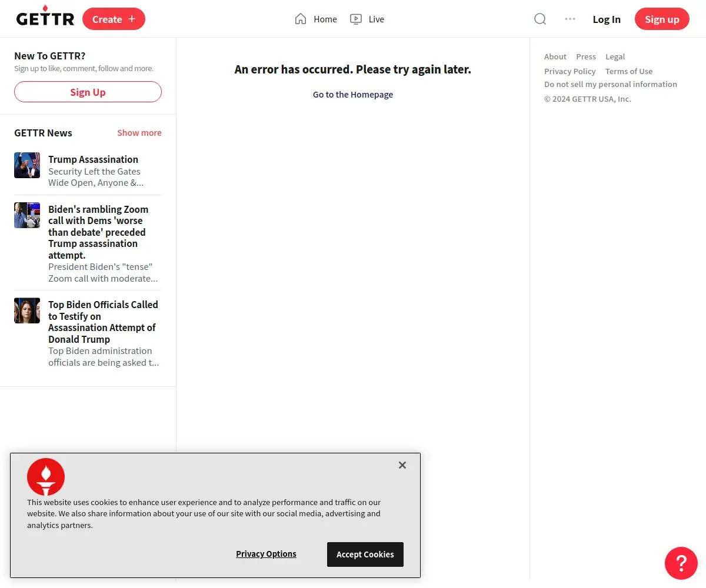Click "President Biden's tense Zoom call" summary

click(x=103, y=273)
